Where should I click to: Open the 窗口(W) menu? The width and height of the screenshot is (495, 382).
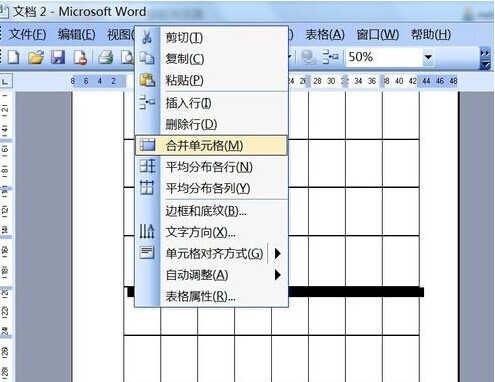(x=378, y=34)
